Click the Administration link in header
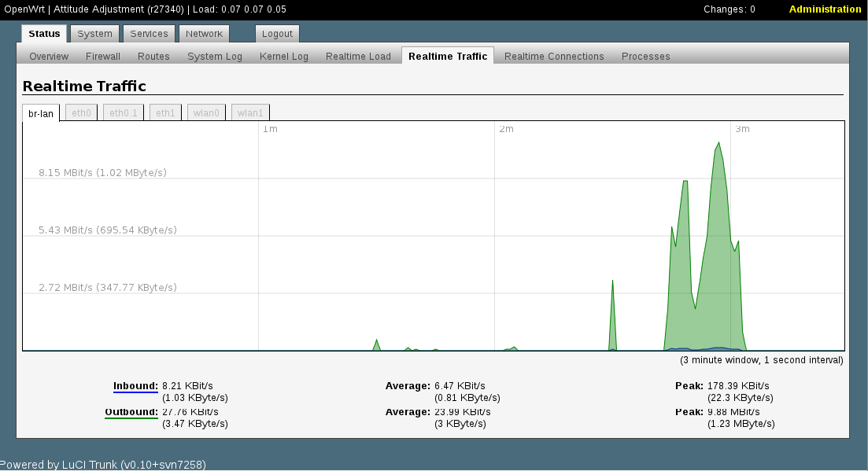The height and width of the screenshot is (471, 868). coord(825,9)
